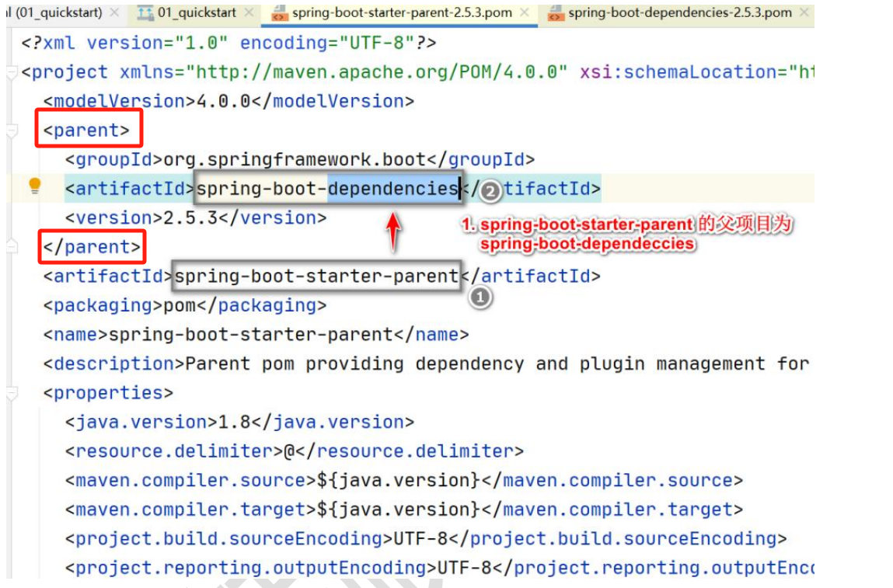This screenshot has width=893, height=588.
Task: Click the version 2.5.3 line
Action: pos(196,218)
